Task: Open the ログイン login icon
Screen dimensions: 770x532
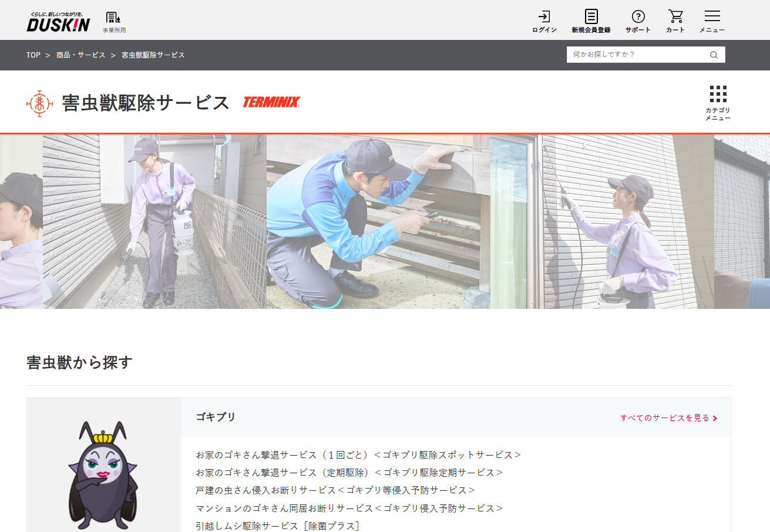Action: tap(544, 22)
